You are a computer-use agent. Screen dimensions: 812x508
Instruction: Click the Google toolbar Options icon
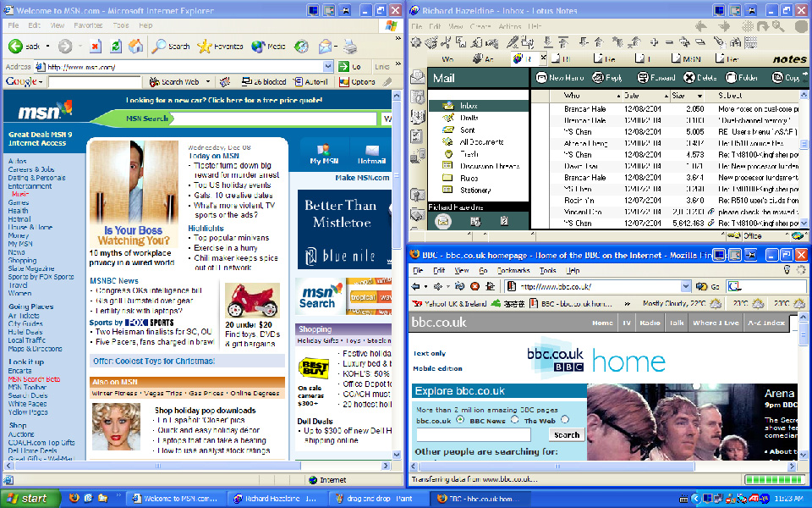[344, 82]
